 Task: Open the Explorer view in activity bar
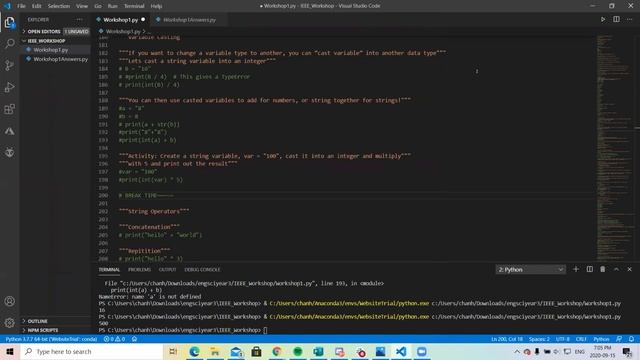point(9,22)
